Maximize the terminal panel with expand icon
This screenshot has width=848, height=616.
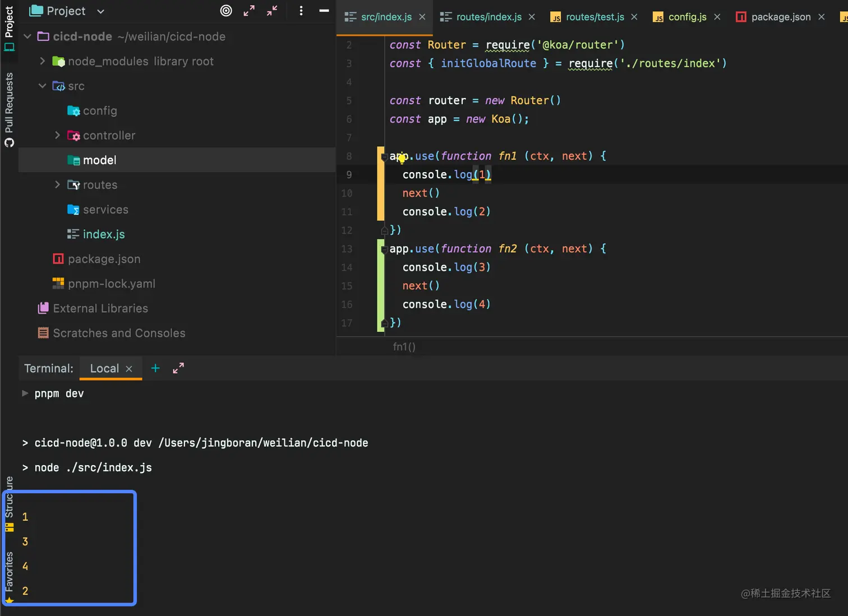[178, 368]
